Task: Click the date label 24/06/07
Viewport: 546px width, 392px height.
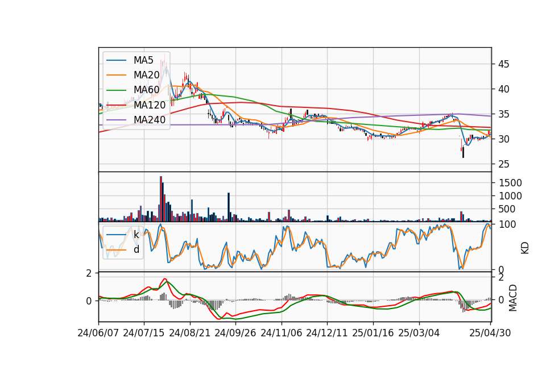Action: pyautogui.click(x=98, y=333)
